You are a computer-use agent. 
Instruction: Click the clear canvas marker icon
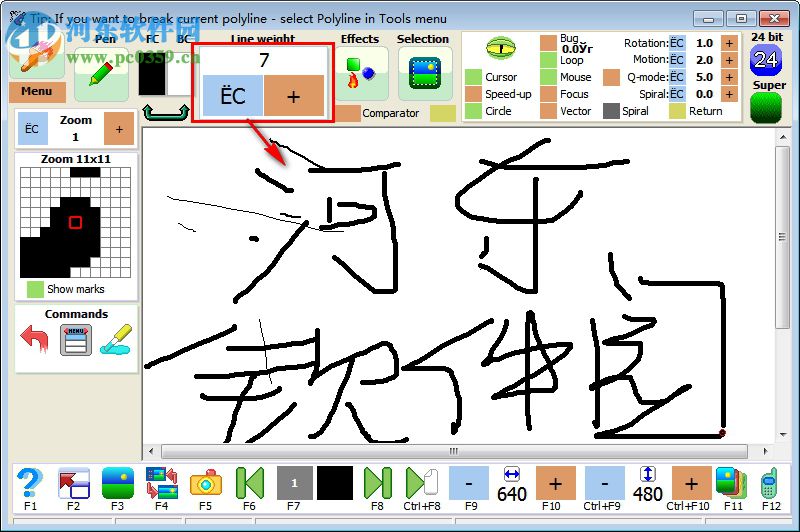pyautogui.click(x=117, y=339)
